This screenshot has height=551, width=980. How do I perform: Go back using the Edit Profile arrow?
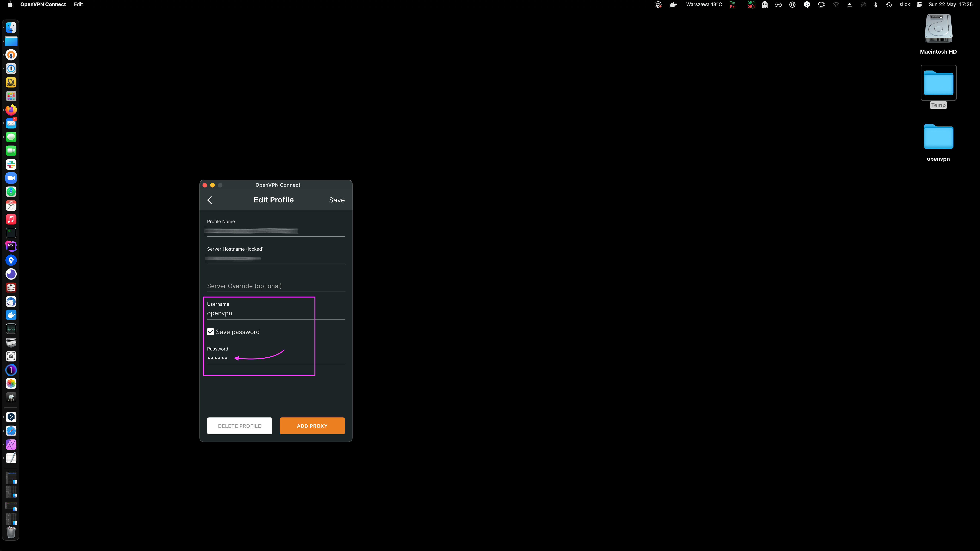point(210,200)
